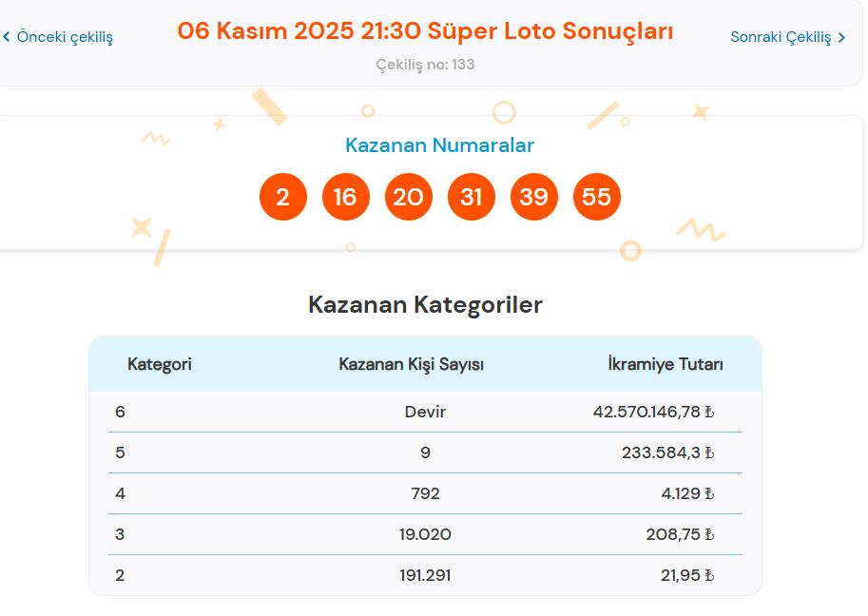Select the winning number ball 16
The width and height of the screenshot is (868, 616).
345,196
